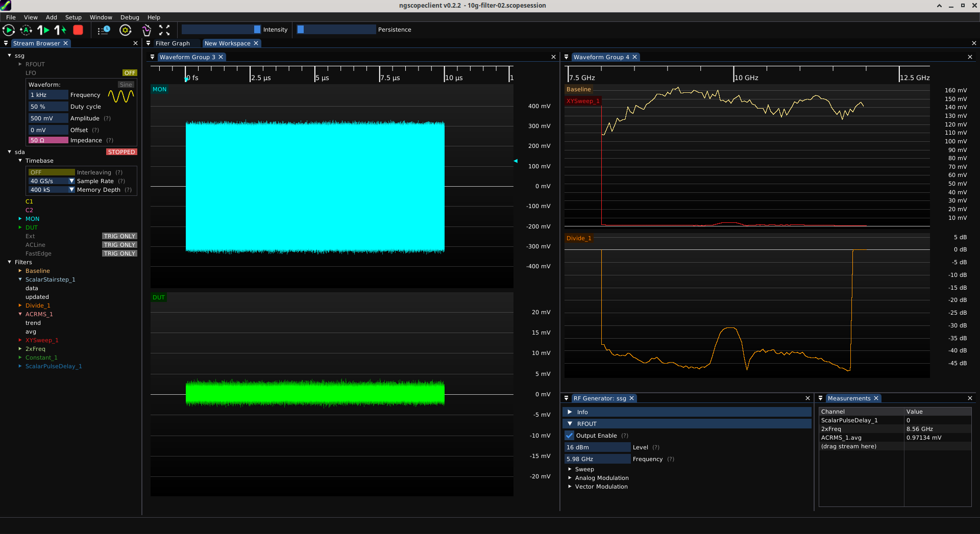980x534 pixels.
Task: Select ScalarPulseDelay_1 in the filter tree
Action: pos(54,366)
